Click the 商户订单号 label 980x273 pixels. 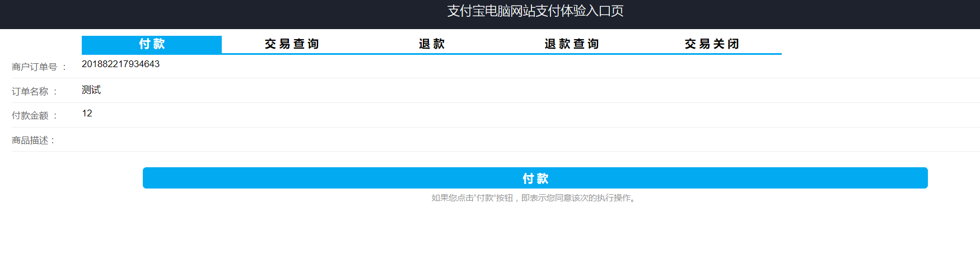point(39,67)
